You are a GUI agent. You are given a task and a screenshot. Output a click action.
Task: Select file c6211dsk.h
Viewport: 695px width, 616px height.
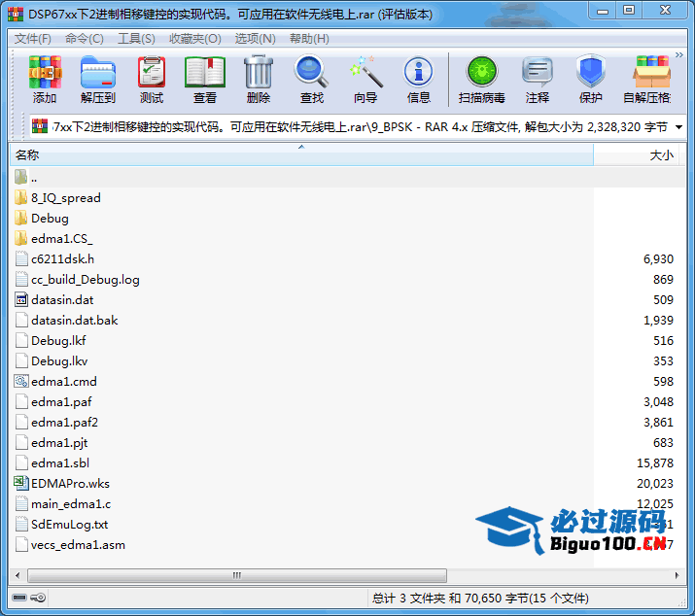click(54, 258)
